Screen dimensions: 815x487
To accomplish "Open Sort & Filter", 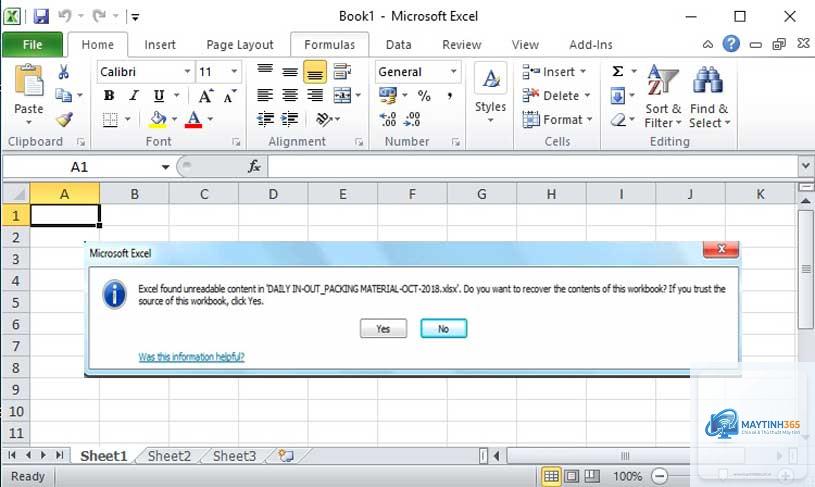I will (x=663, y=96).
